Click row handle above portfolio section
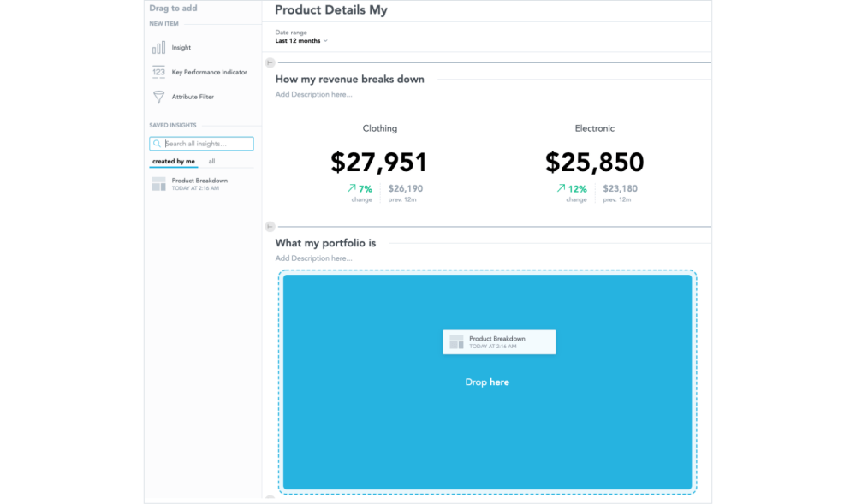This screenshot has height=504, width=856. coord(270,227)
